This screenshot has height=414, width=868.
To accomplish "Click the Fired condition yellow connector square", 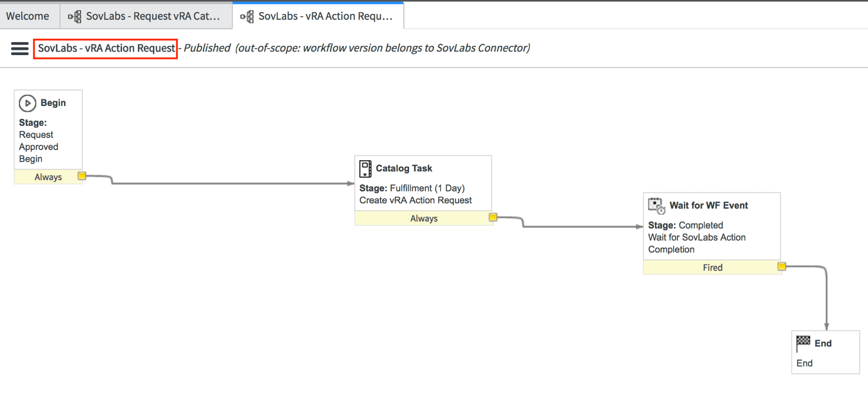I will tap(782, 266).
